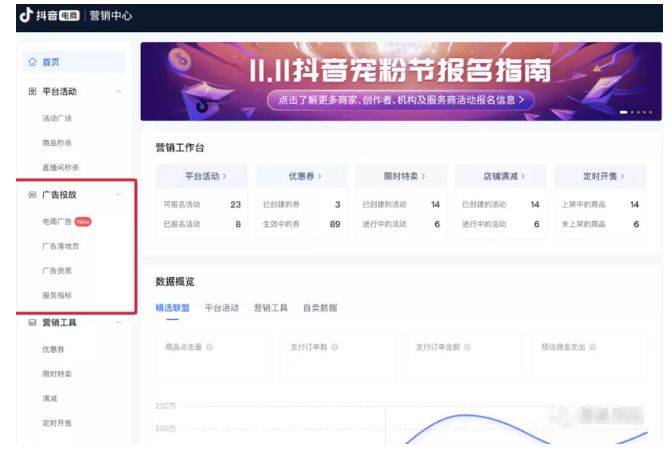Viewport: 672px width, 467px height.
Task: Collapse the 广告投放 sidebar group chevron
Action: coord(118,195)
